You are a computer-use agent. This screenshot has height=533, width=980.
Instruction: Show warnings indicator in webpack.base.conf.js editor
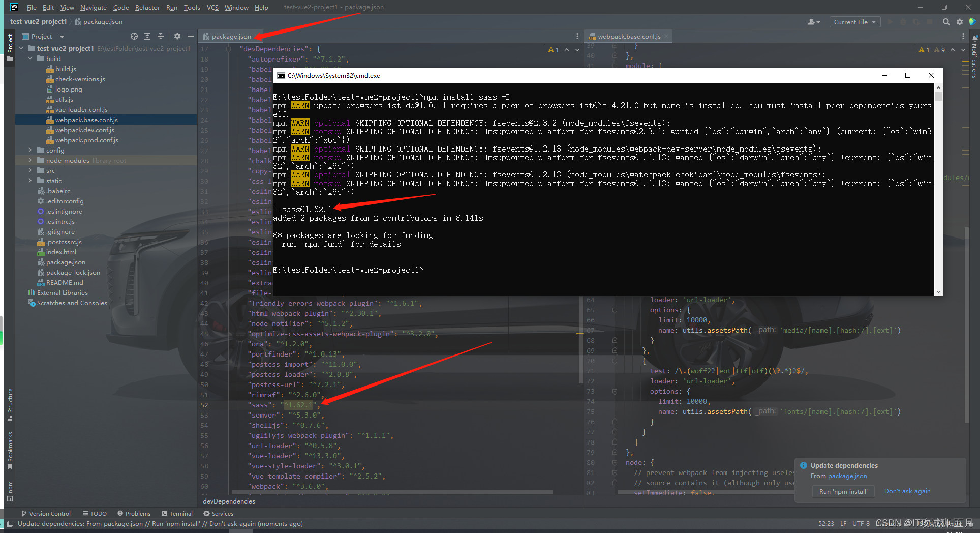(932, 50)
